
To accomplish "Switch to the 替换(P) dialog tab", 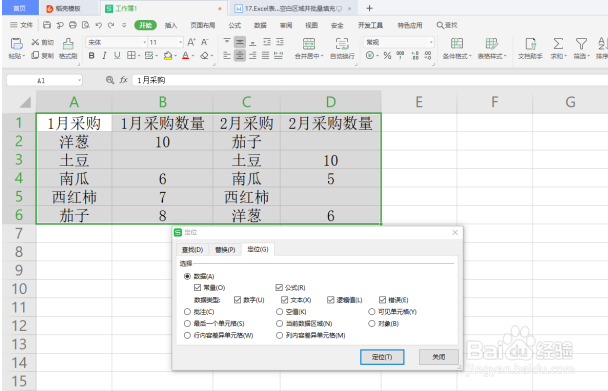I will click(225, 249).
